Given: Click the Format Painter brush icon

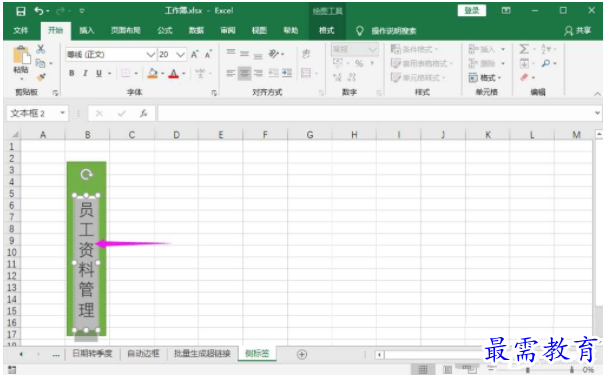Looking at the screenshot, I should click(x=41, y=77).
